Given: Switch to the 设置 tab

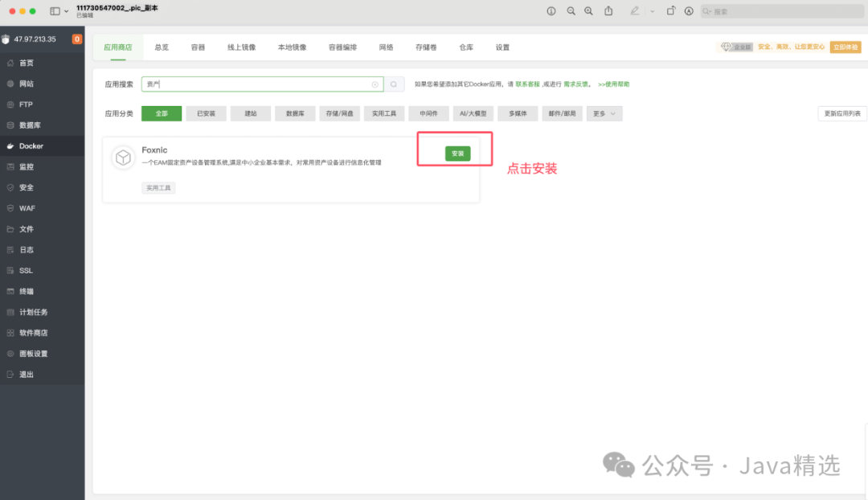Looking at the screenshot, I should tap(502, 47).
